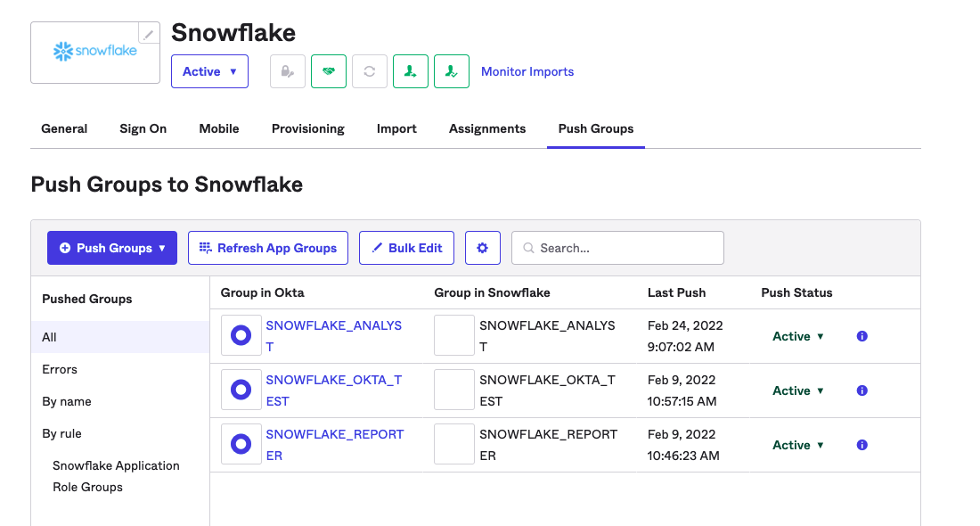Click the green handshake provisioning icon
This screenshot has width=980, height=526.
coord(328,70)
